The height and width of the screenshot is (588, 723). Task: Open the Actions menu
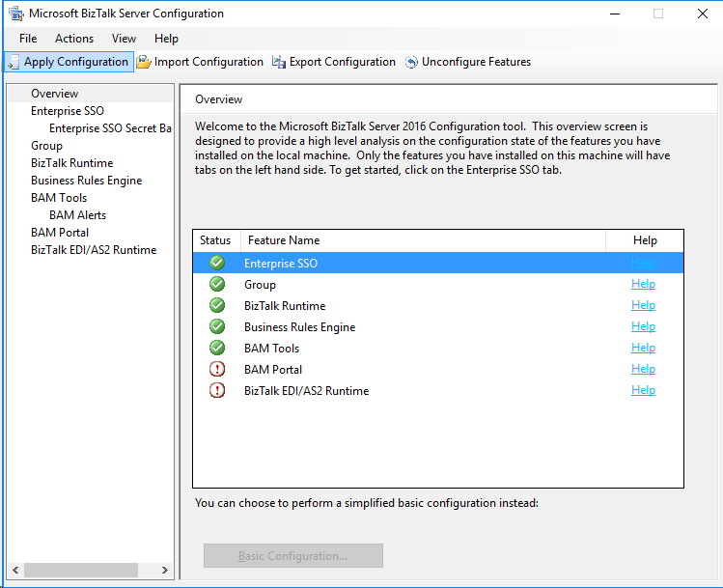click(x=74, y=39)
